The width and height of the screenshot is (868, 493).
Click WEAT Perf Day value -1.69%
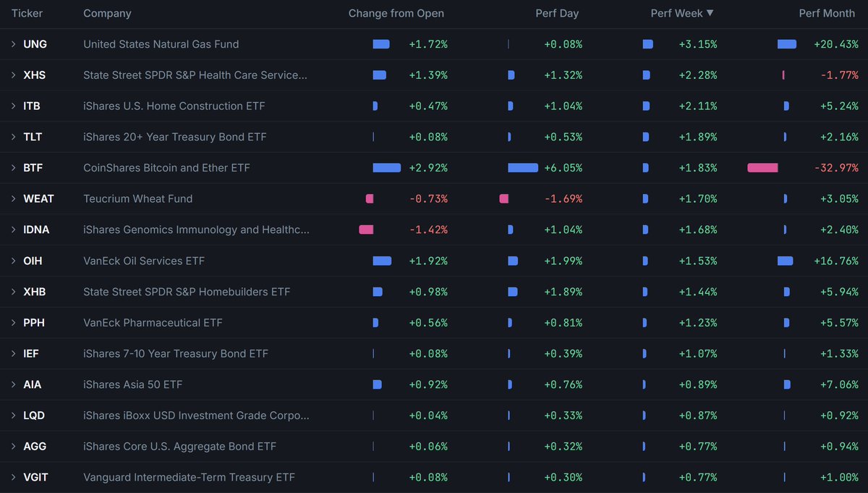(564, 199)
